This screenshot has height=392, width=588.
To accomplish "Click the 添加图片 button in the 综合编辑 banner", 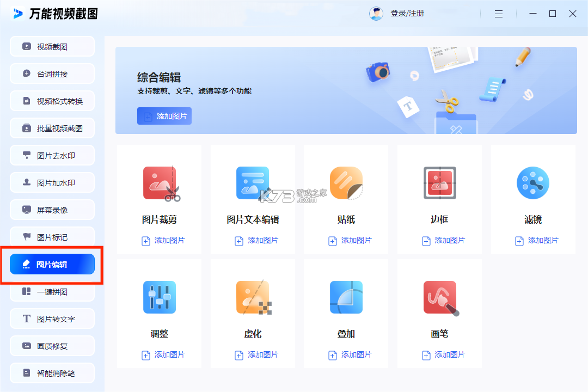I will (164, 116).
